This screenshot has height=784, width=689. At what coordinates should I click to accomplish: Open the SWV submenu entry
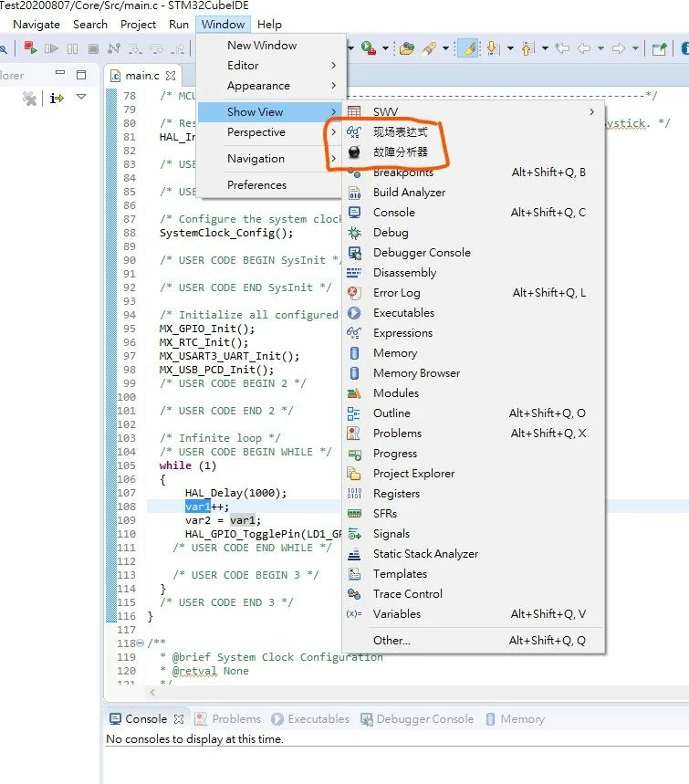coord(473,111)
